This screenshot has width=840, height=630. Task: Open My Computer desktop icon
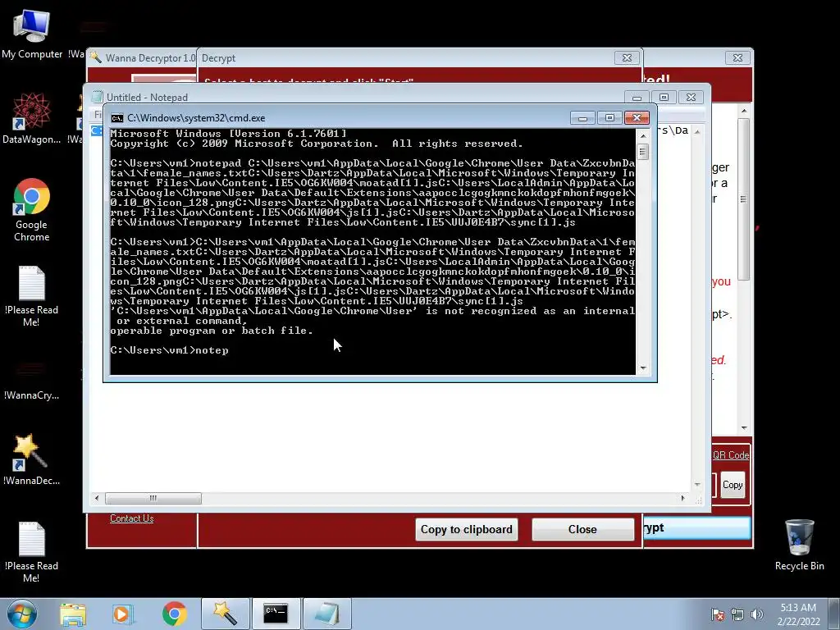32,34
